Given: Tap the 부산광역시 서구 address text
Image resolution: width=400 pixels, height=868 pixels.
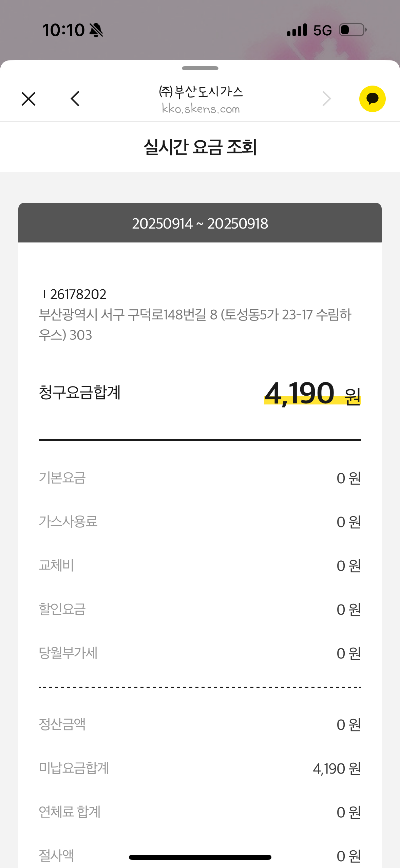Looking at the screenshot, I should pos(195,324).
